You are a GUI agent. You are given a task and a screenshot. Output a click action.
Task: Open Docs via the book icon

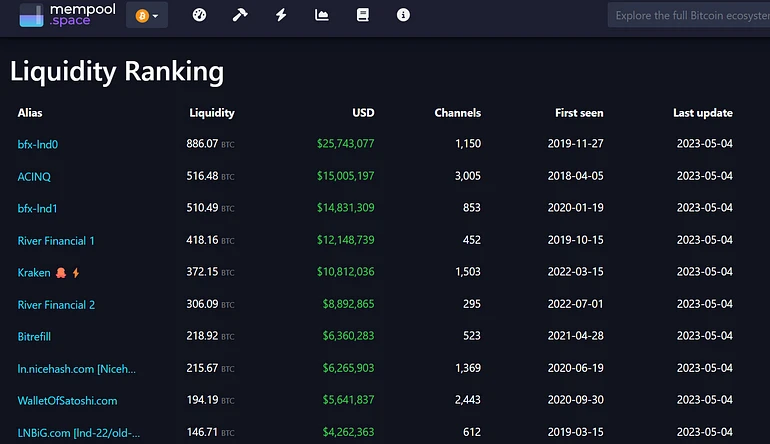point(362,16)
